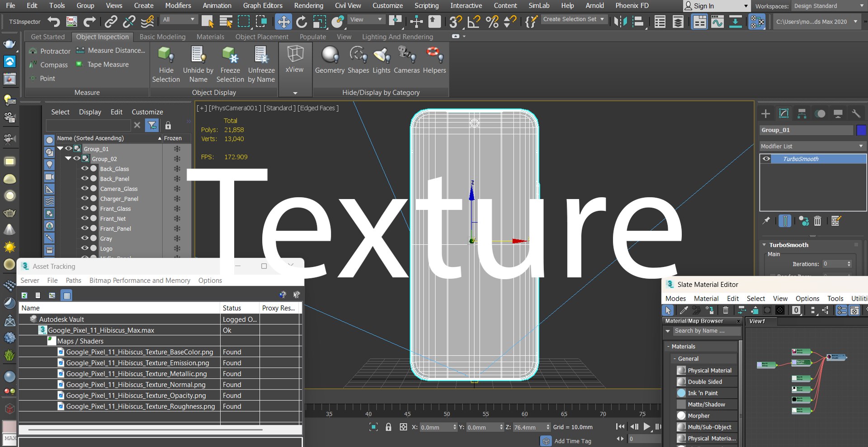
Task: Collapse Materials group in Material Browser
Action: tap(668, 346)
